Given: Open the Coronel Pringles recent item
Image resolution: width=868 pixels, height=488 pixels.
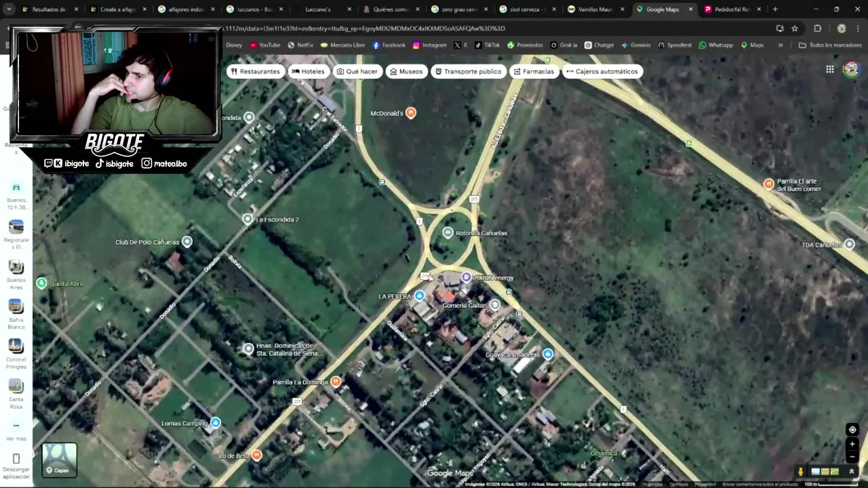Looking at the screenshot, I should coord(16,354).
